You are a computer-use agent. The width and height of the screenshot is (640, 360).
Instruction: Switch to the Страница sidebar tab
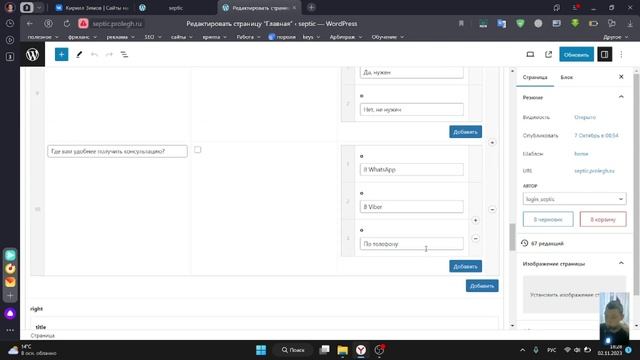point(535,77)
